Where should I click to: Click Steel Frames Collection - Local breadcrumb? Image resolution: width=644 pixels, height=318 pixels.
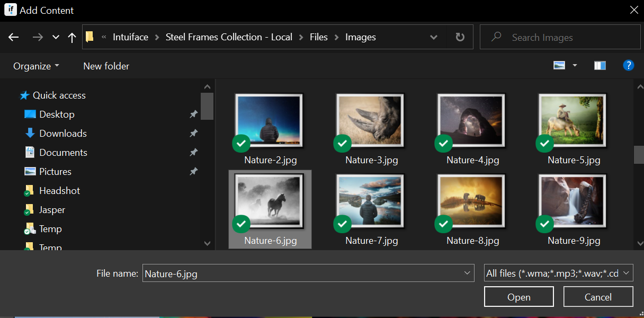(x=229, y=37)
